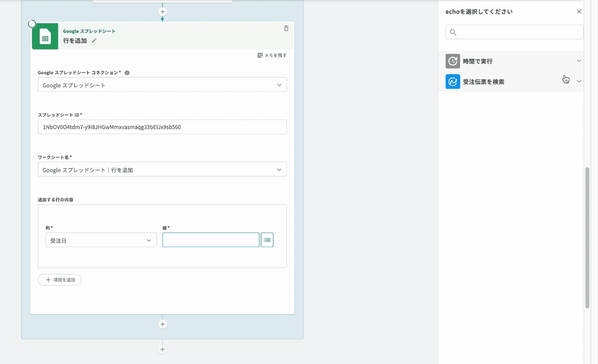Click the スプレッドシート ID input field
The height and width of the screenshot is (364, 598).
[x=162, y=127]
